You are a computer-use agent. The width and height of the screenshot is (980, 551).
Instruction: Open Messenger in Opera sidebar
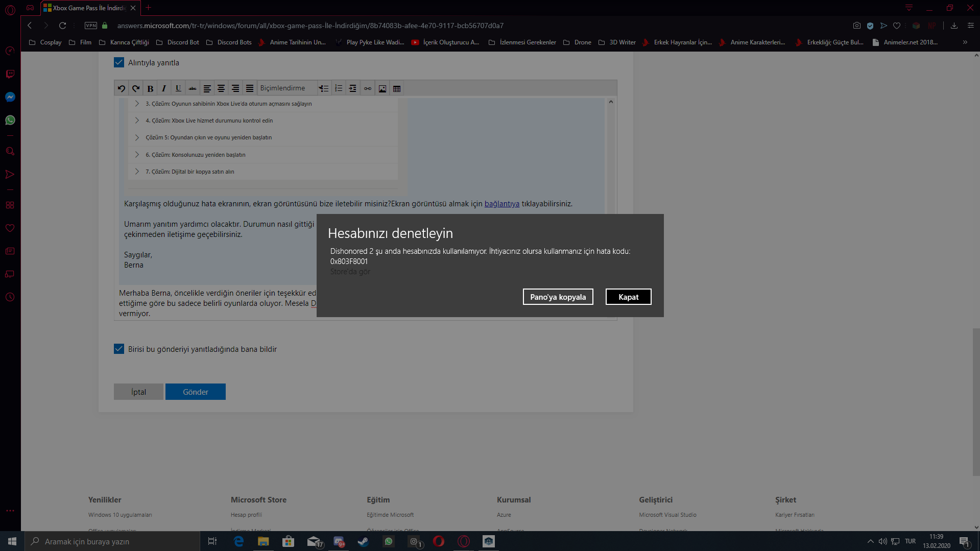(10, 97)
